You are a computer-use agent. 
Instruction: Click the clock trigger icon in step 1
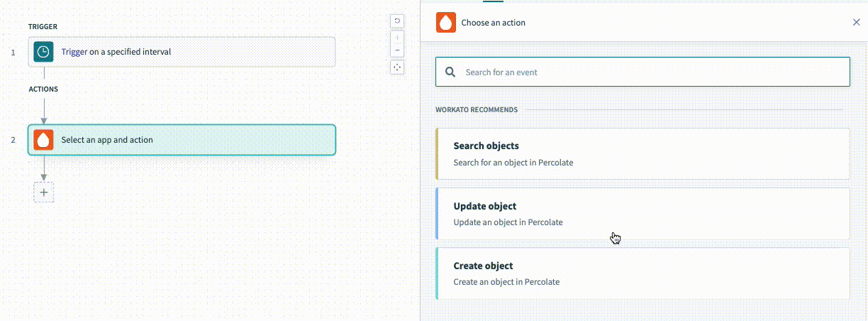pos(44,52)
